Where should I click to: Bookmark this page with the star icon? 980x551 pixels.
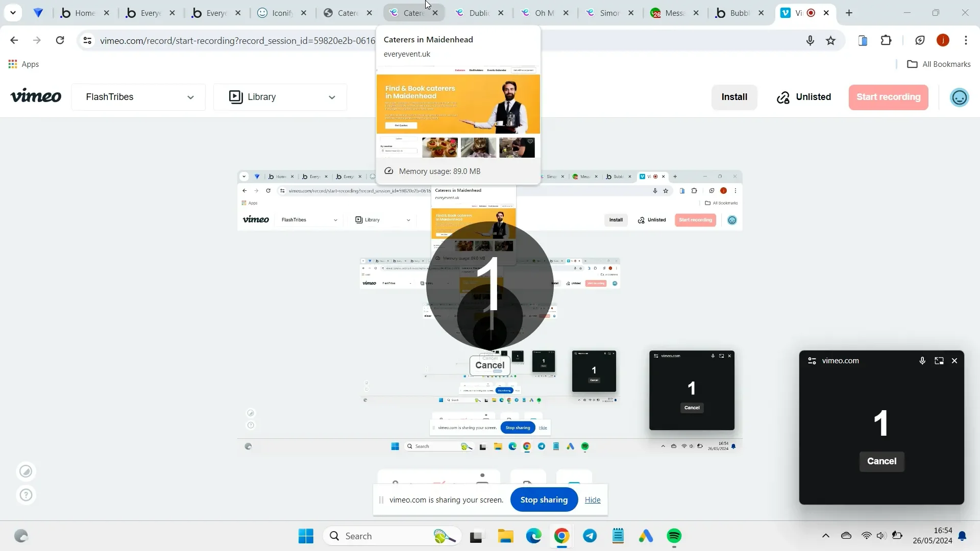click(831, 40)
